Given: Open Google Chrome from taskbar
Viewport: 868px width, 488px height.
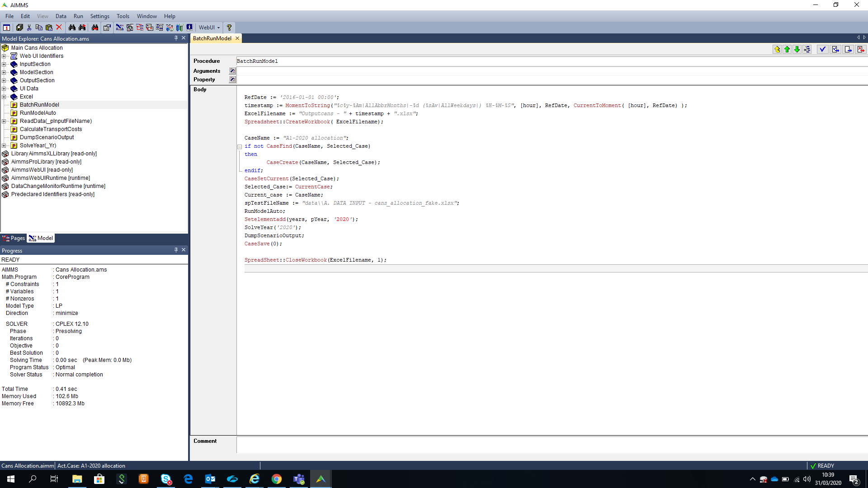Looking at the screenshot, I should coord(277,479).
